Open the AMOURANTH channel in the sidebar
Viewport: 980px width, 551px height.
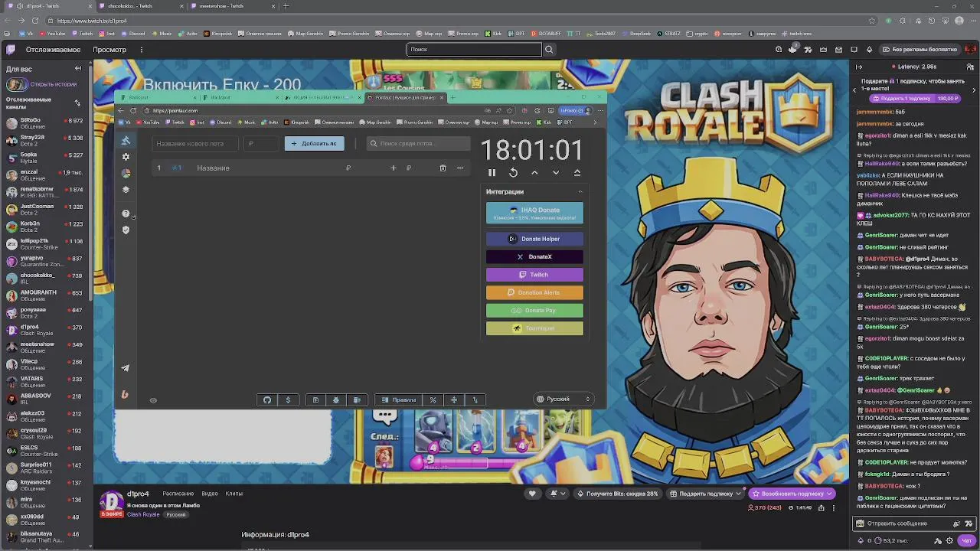click(46, 295)
